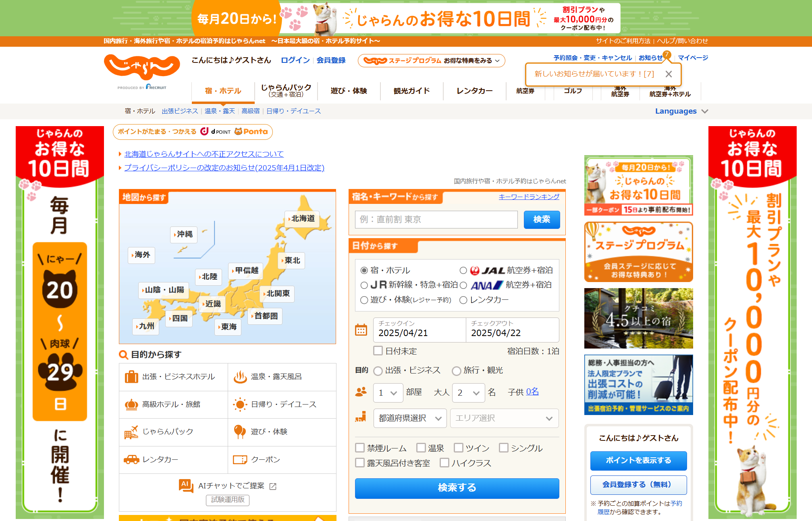Screen dimensions: 812x521
Task: Open the クチコミ 4.5以上の宿 banner
Action: point(638,318)
